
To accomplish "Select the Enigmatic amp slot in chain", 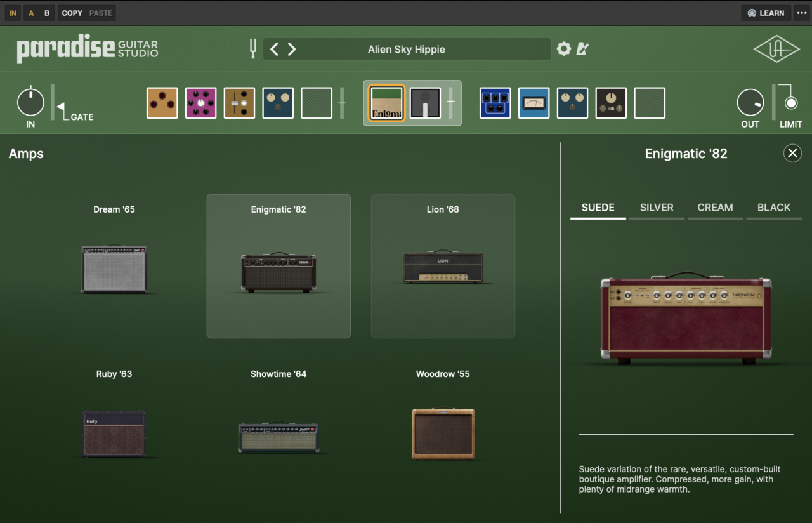I will (386, 103).
